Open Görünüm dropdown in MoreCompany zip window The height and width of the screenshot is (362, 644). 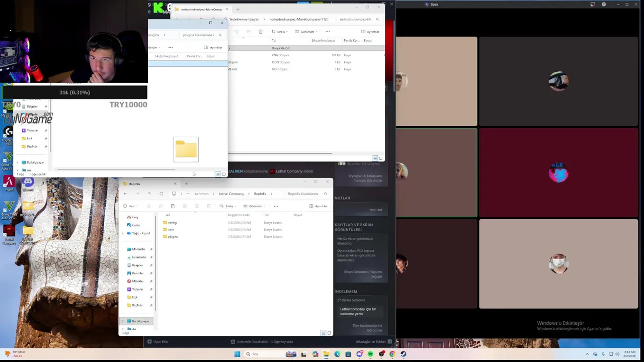[x=307, y=32]
